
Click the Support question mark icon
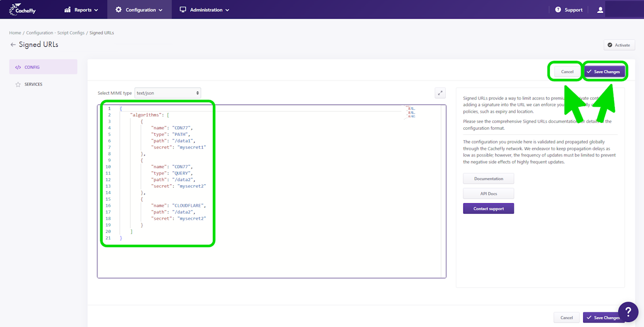click(x=558, y=10)
